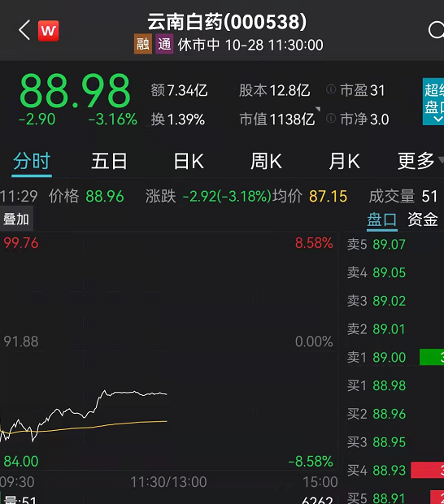Tap the 市盈 31 ratio
Screen dimensions: 444x504
click(363, 90)
